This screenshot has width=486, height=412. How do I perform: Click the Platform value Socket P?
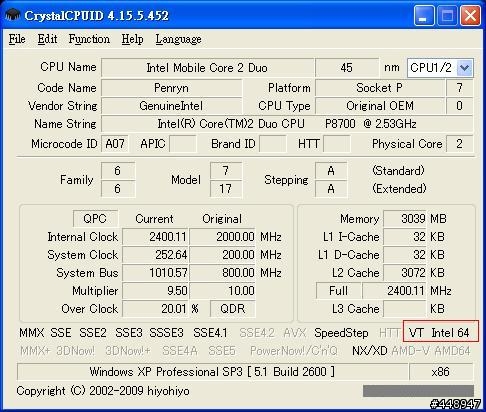pos(380,88)
